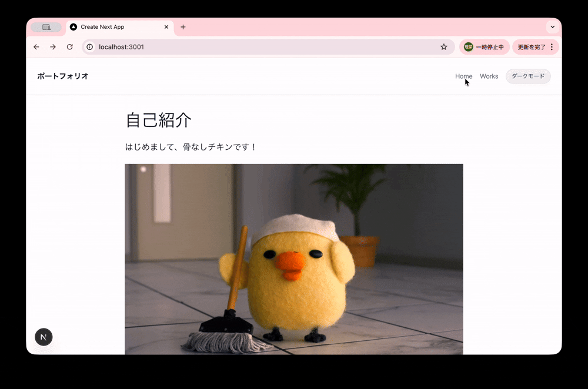Expand the tab list chevron dropdown
This screenshot has height=389, width=588.
552,27
